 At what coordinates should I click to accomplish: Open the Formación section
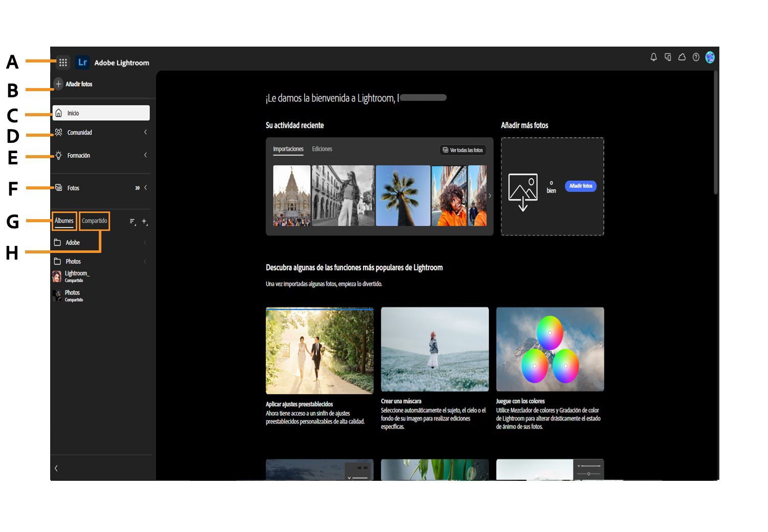[x=78, y=155]
